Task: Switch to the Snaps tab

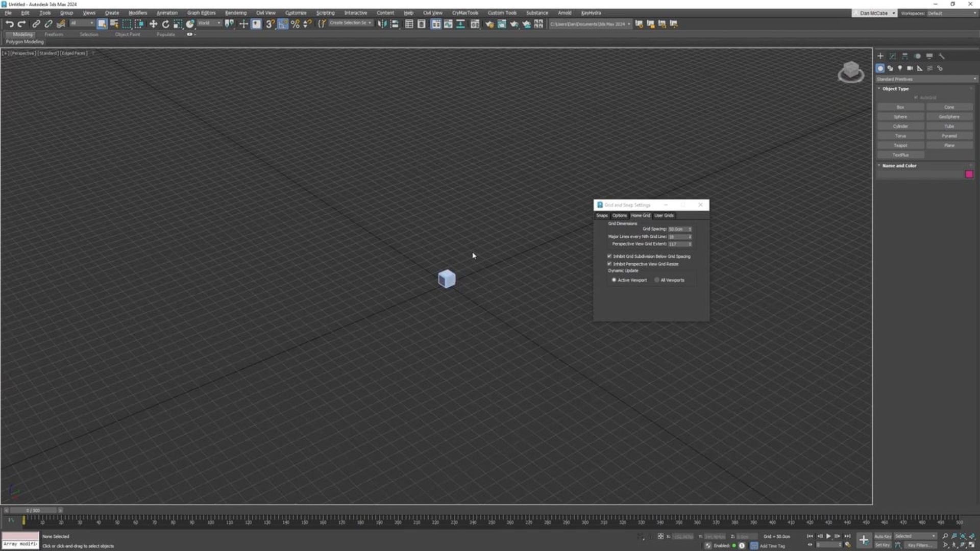Action: [602, 215]
